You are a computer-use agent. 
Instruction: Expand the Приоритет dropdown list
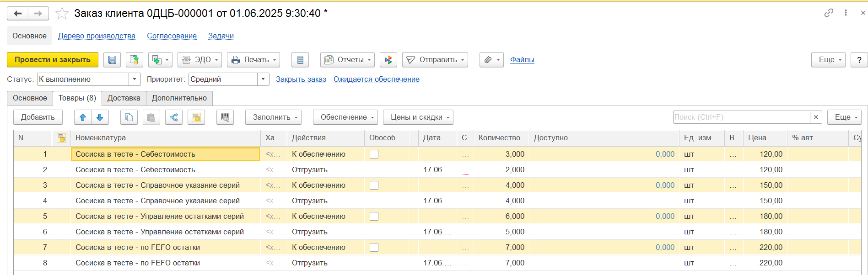pos(263,79)
